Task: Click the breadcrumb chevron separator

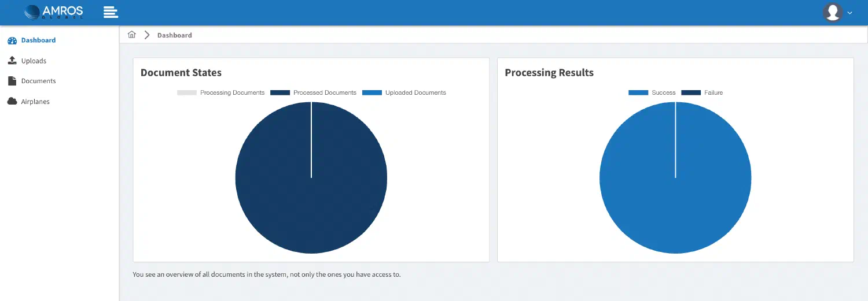Action: tap(147, 35)
